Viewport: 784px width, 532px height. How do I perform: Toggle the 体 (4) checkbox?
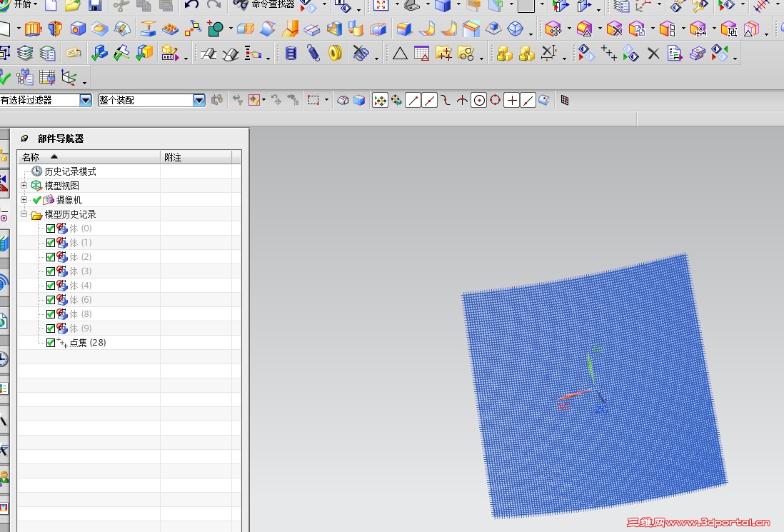pyautogui.click(x=51, y=286)
